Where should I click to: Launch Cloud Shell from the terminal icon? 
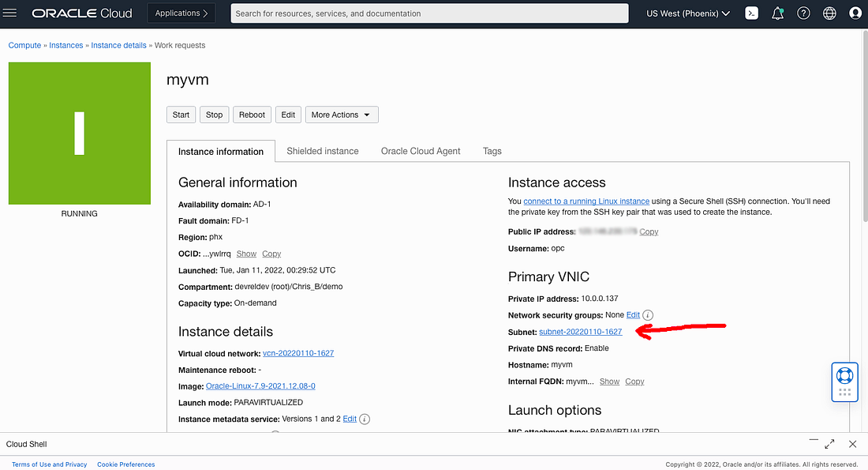tap(751, 13)
